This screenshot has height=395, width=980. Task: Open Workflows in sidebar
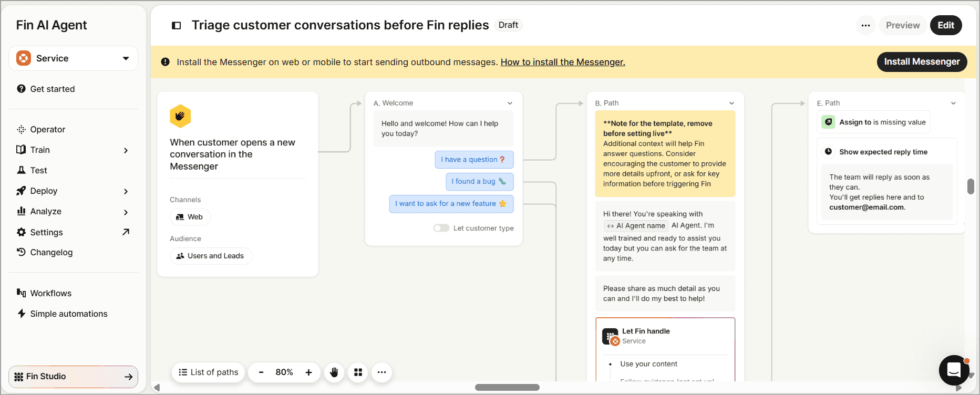(x=51, y=293)
